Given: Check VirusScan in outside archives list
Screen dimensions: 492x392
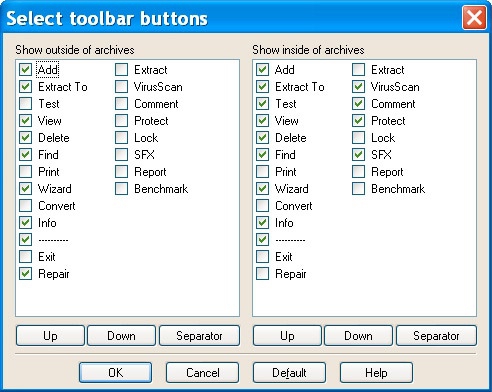Looking at the screenshot, I should coord(121,87).
